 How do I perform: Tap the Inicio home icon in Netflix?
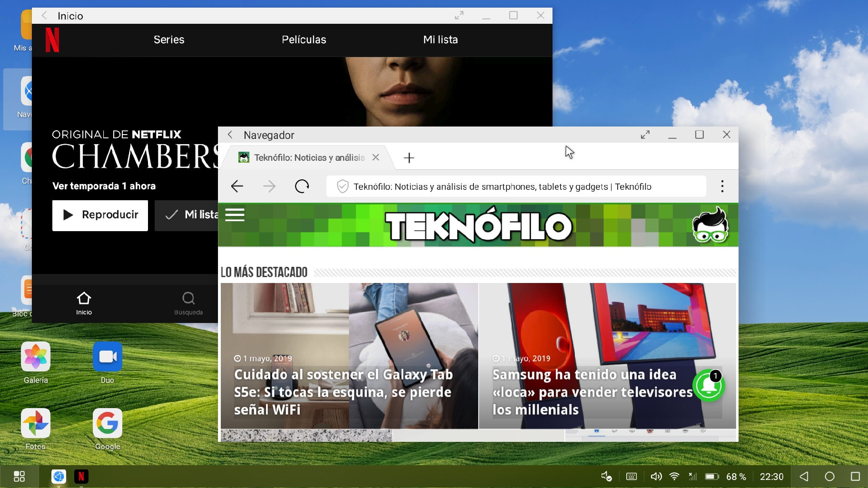point(84,303)
